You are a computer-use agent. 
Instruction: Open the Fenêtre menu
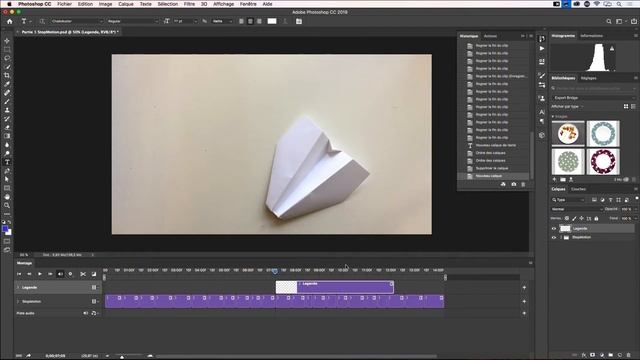click(x=248, y=4)
